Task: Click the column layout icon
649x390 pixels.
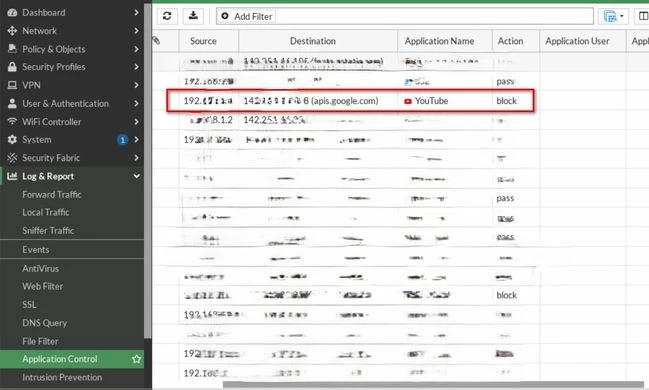Action: [x=643, y=16]
